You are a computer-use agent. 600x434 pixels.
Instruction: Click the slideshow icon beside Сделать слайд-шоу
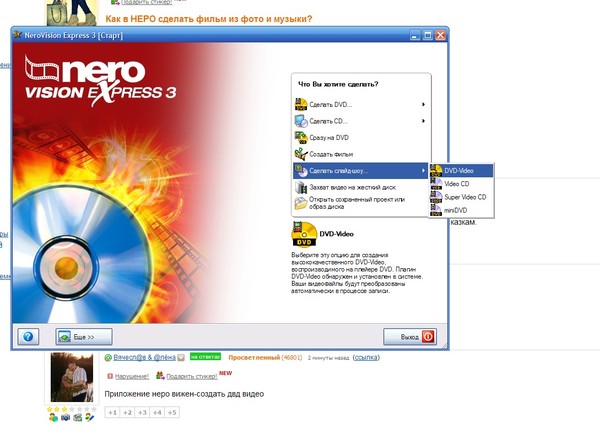pyautogui.click(x=301, y=171)
